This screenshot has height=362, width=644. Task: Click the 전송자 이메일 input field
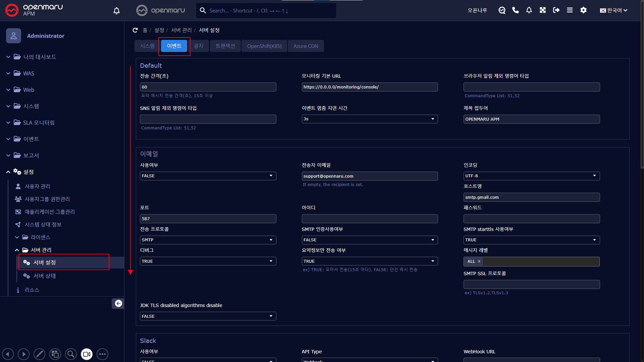click(x=369, y=176)
